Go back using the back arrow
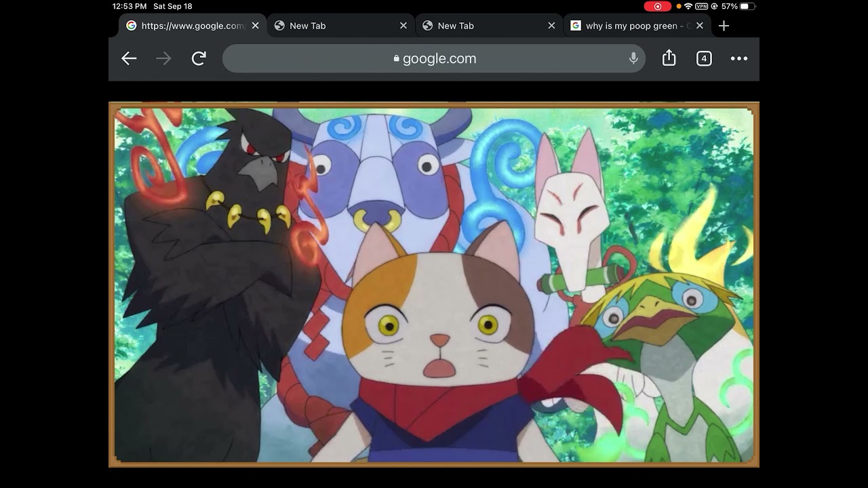The height and width of the screenshot is (488, 868). (129, 59)
